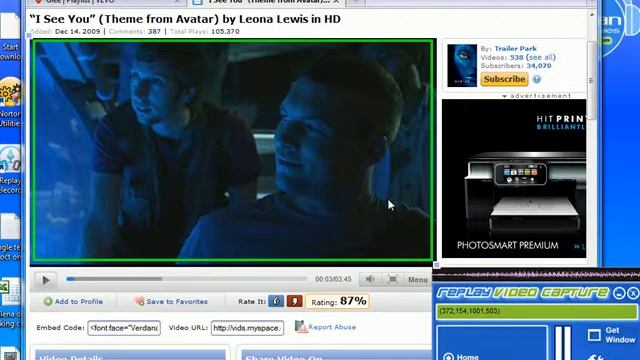Screen dimensions: 640x360
Task: Click the Report Abuse flag icon
Action: (301, 327)
